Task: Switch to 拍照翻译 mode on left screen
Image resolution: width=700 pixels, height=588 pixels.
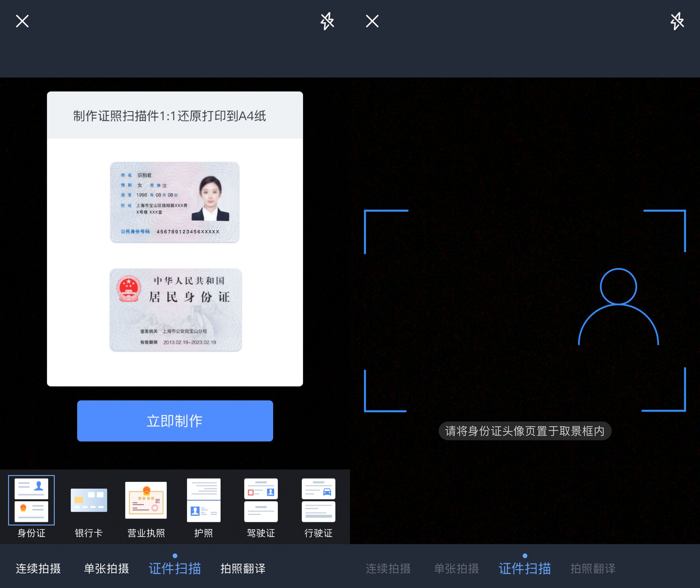Action: coord(243,568)
